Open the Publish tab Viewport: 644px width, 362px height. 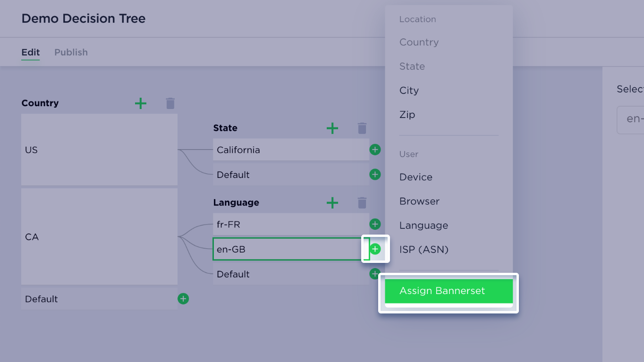[x=71, y=52]
